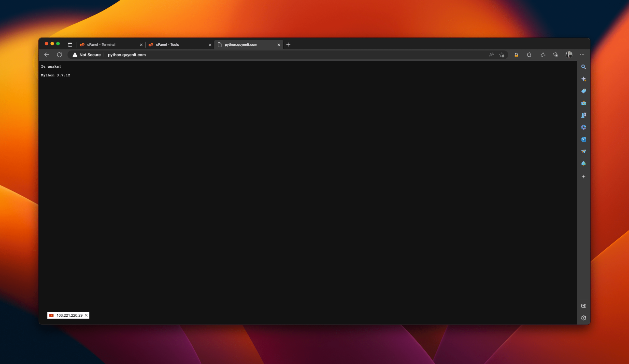The width and height of the screenshot is (629, 364).
Task: Open the Favorites list icon
Action: pyautogui.click(x=543, y=55)
